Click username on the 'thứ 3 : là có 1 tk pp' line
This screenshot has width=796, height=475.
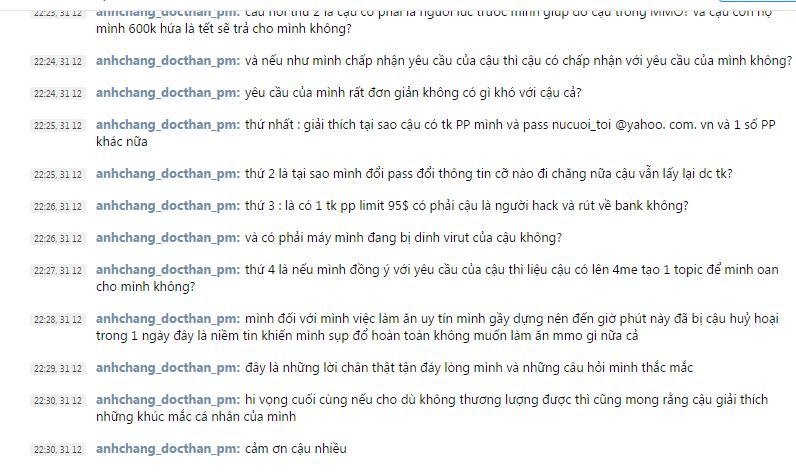(168, 206)
